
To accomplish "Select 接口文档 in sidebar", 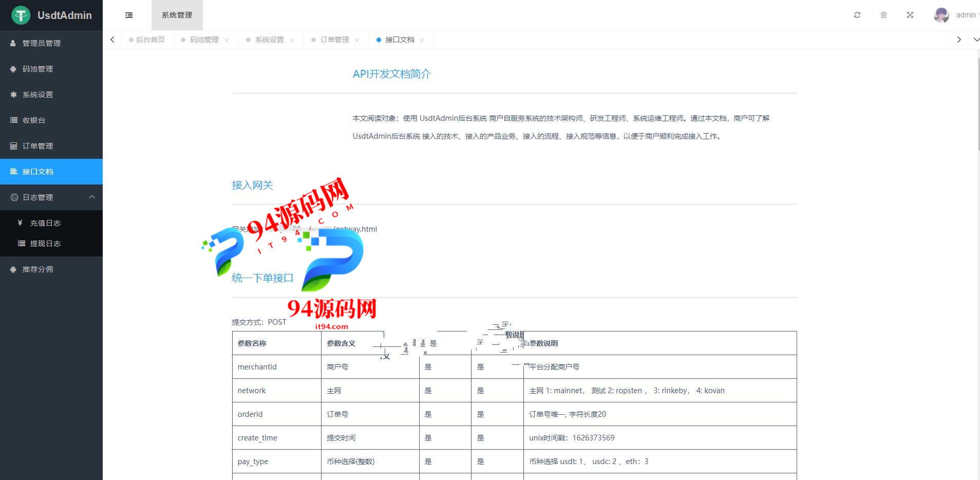I will click(51, 172).
